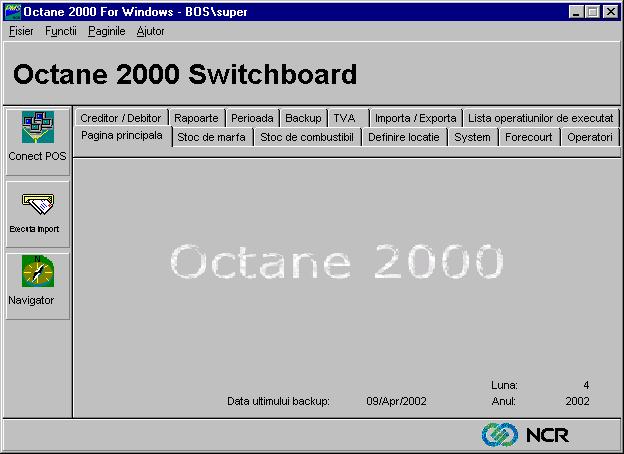The width and height of the screenshot is (624, 454).
Task: Open the Stoc de combustibil tab
Action: [x=307, y=137]
